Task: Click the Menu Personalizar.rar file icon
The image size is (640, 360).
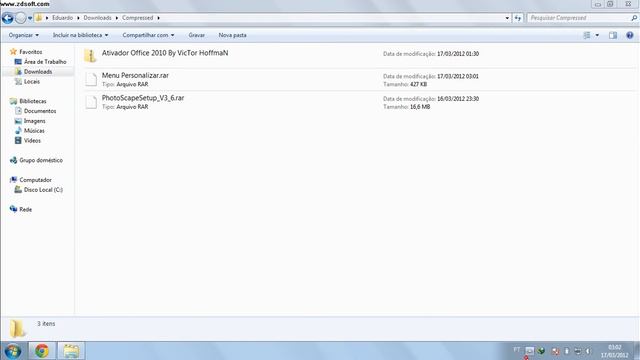Action: pyautogui.click(x=91, y=79)
